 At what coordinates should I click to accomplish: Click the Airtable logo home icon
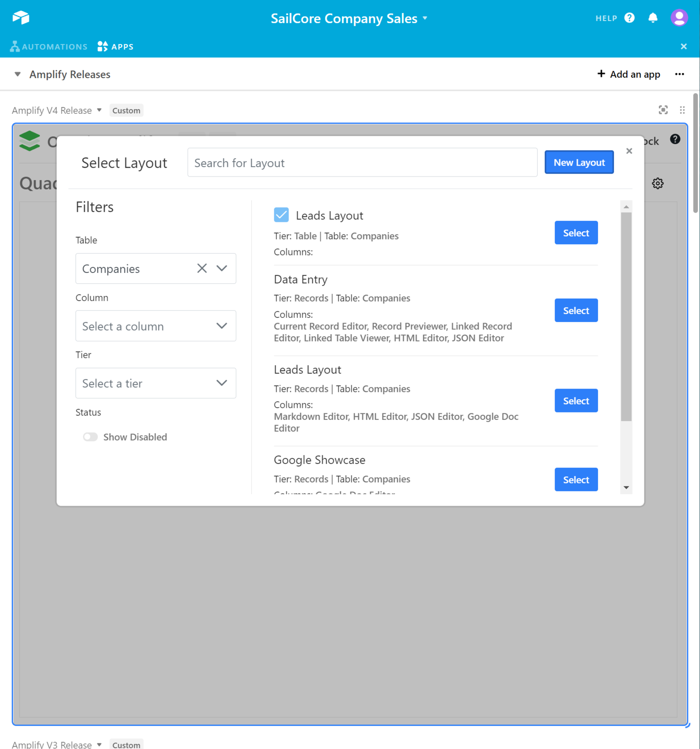21,18
